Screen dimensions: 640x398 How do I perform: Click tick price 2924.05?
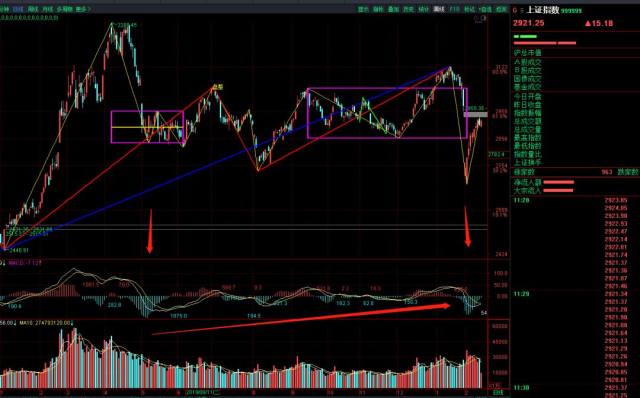[616, 208]
